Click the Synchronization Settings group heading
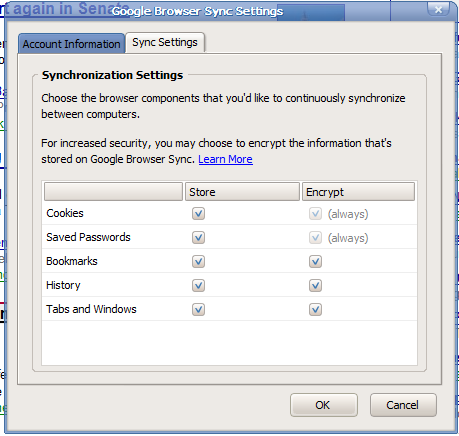Screen dimensions: 459x436 [112, 75]
